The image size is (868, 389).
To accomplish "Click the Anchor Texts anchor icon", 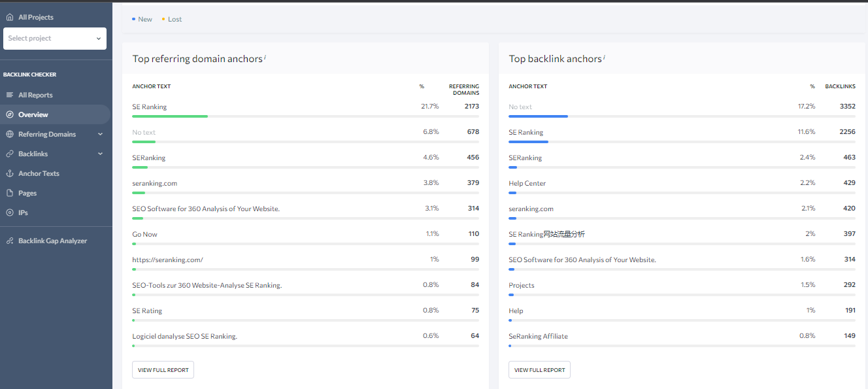I will pyautogui.click(x=10, y=173).
